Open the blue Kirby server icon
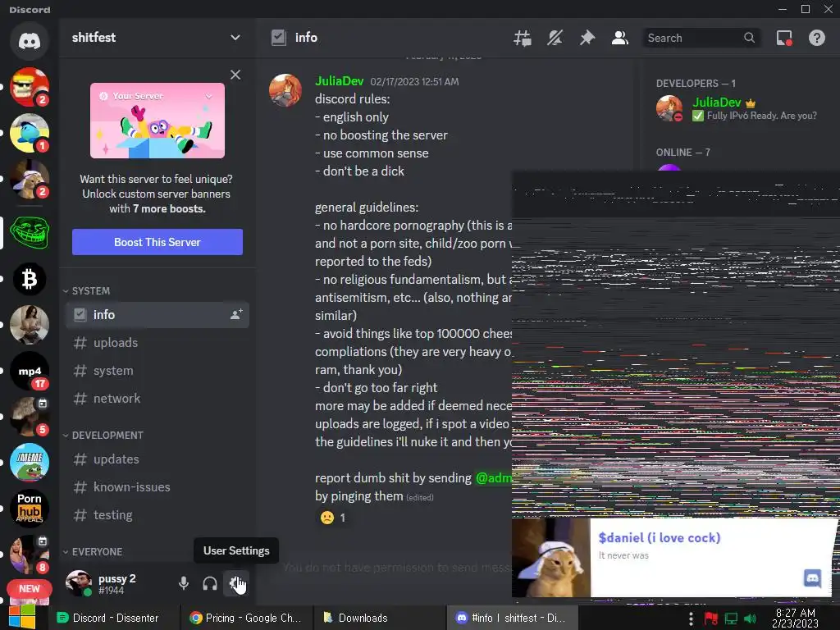The height and width of the screenshot is (630, 840). [30, 133]
